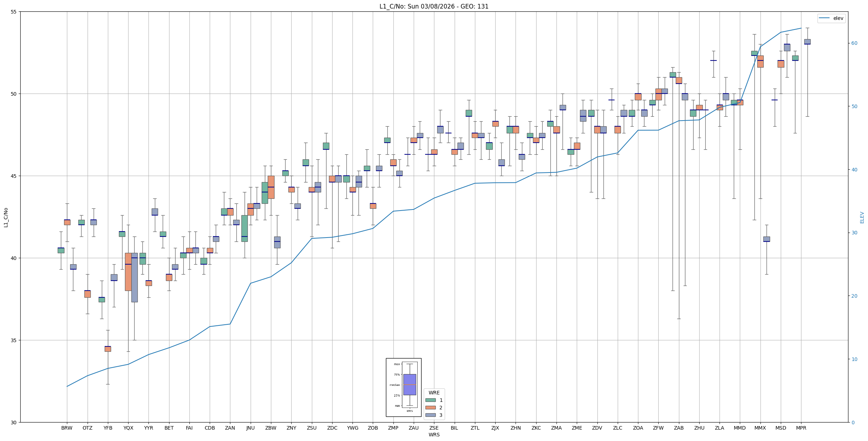
Task: Click the 60 tick on right axis
Action: click(x=854, y=43)
